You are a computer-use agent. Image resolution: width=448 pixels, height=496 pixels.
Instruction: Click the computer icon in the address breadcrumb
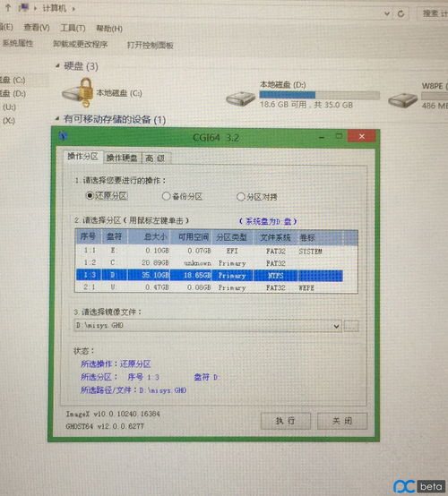(23, 7)
